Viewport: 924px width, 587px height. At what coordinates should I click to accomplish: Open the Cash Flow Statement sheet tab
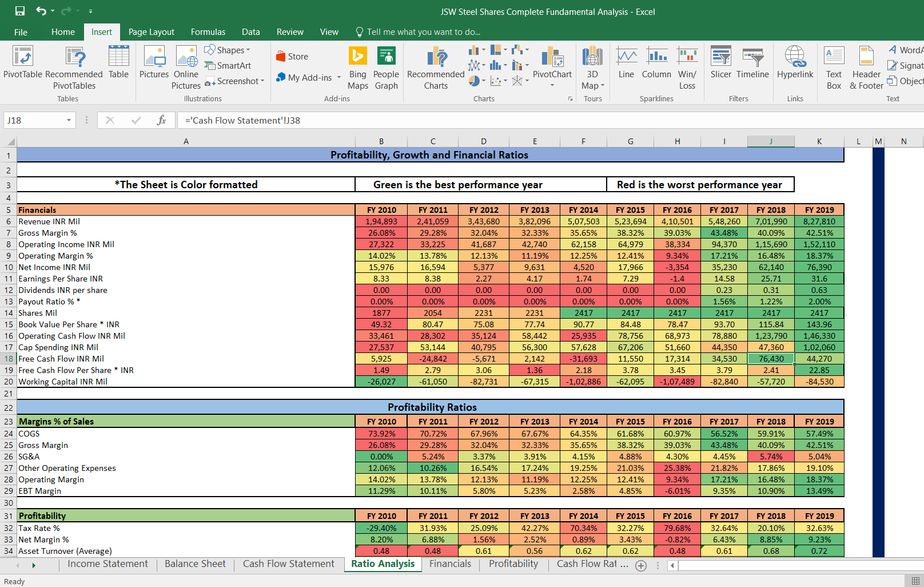(x=289, y=564)
